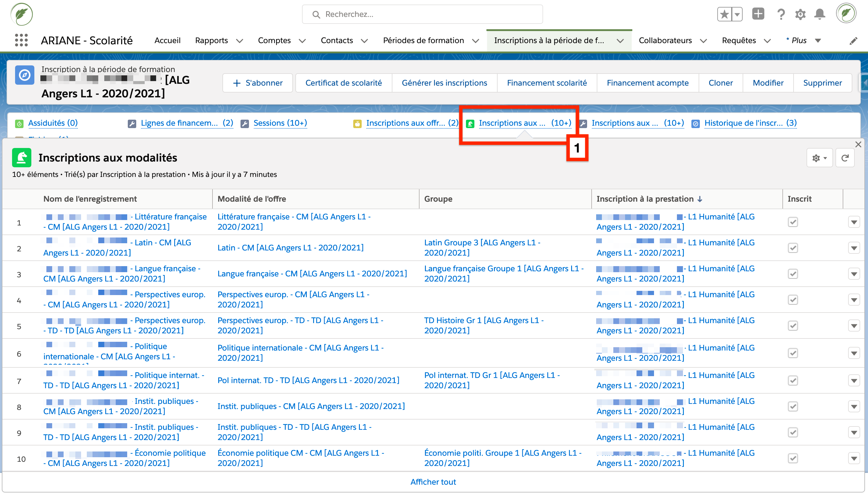The height and width of the screenshot is (497, 868).
Task: Go to the Accueil tab
Action: pos(167,40)
